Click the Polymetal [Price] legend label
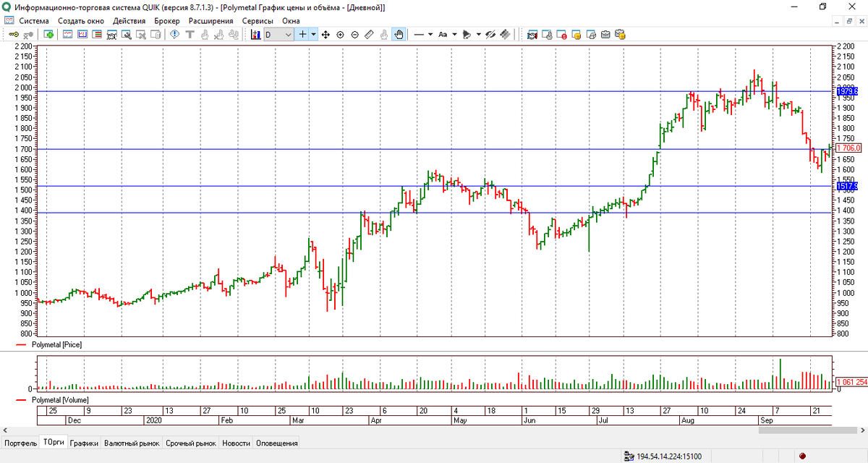 pyautogui.click(x=57, y=345)
